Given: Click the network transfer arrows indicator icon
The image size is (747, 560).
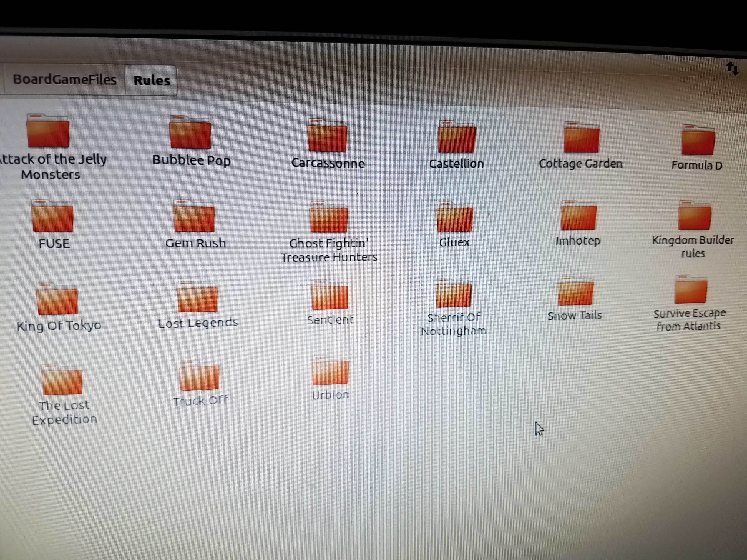Looking at the screenshot, I should click(733, 69).
